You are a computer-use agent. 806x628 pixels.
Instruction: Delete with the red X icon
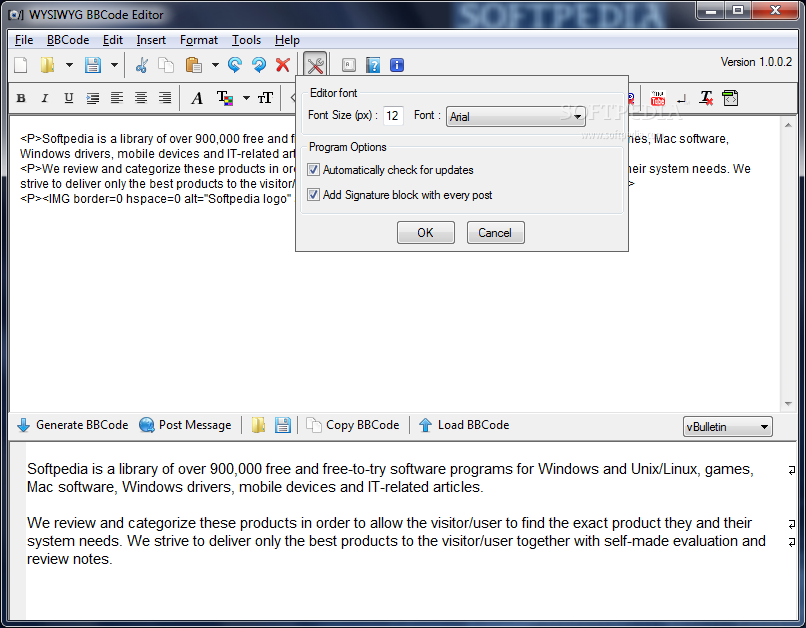pyautogui.click(x=283, y=65)
